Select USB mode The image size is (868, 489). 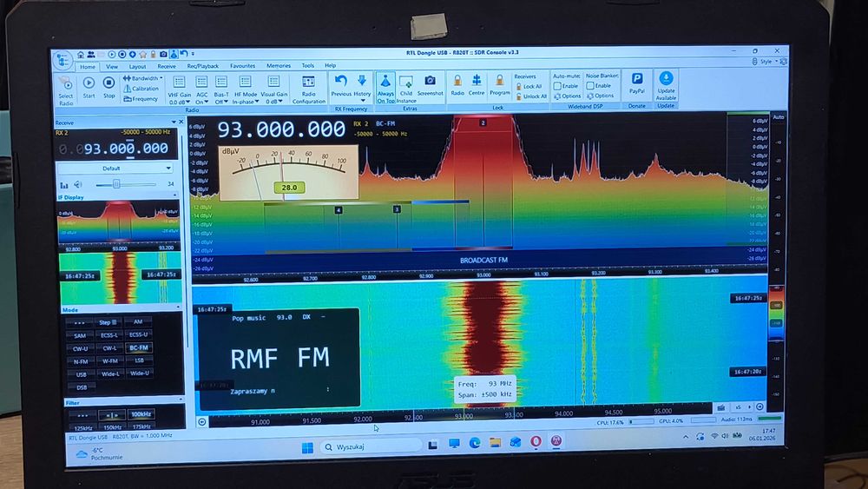tap(81, 374)
